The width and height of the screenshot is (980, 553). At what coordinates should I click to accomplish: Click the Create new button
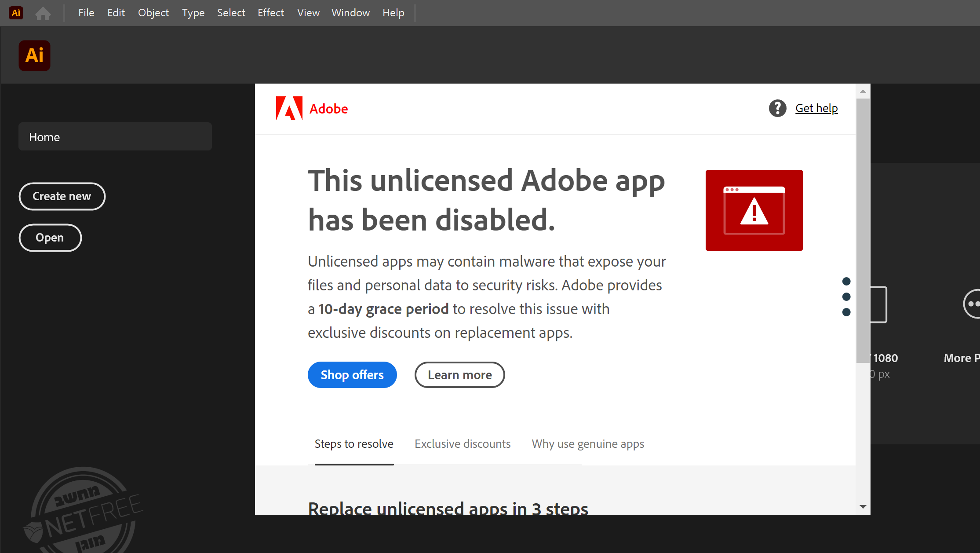pyautogui.click(x=62, y=196)
